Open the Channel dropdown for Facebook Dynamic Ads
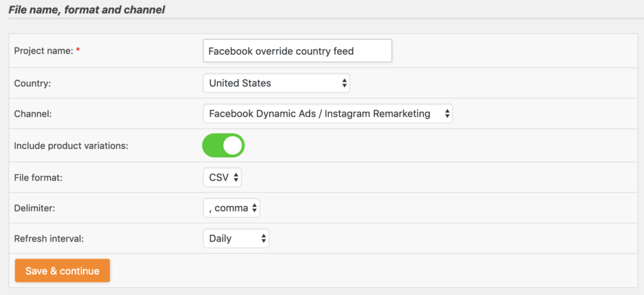 328,114
